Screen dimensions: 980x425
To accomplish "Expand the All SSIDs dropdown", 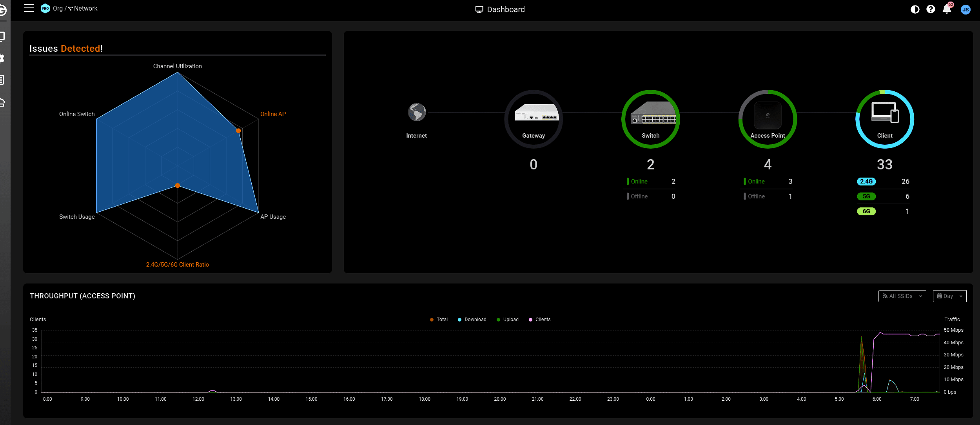I will pyautogui.click(x=902, y=296).
